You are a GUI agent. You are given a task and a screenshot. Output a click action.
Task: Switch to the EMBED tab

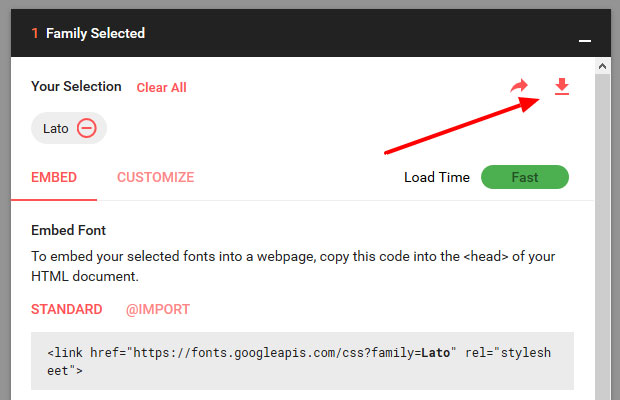pyautogui.click(x=54, y=177)
